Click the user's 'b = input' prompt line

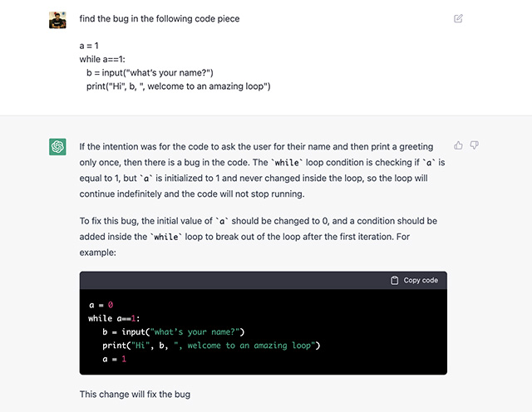coord(150,73)
